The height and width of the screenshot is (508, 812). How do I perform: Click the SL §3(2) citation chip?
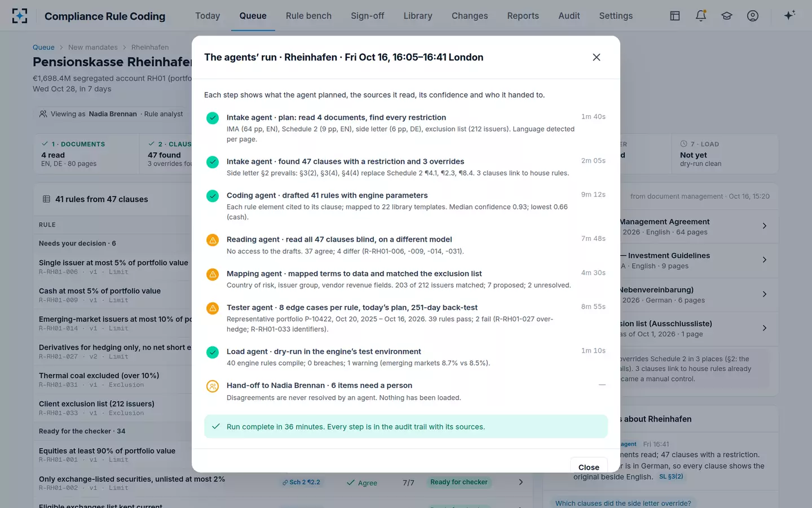(671, 476)
